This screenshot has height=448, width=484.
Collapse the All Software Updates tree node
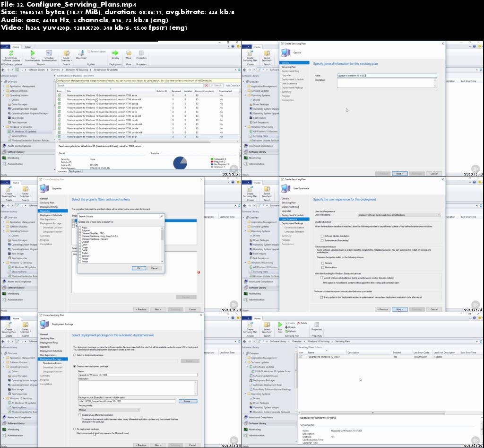click(x=248, y=367)
